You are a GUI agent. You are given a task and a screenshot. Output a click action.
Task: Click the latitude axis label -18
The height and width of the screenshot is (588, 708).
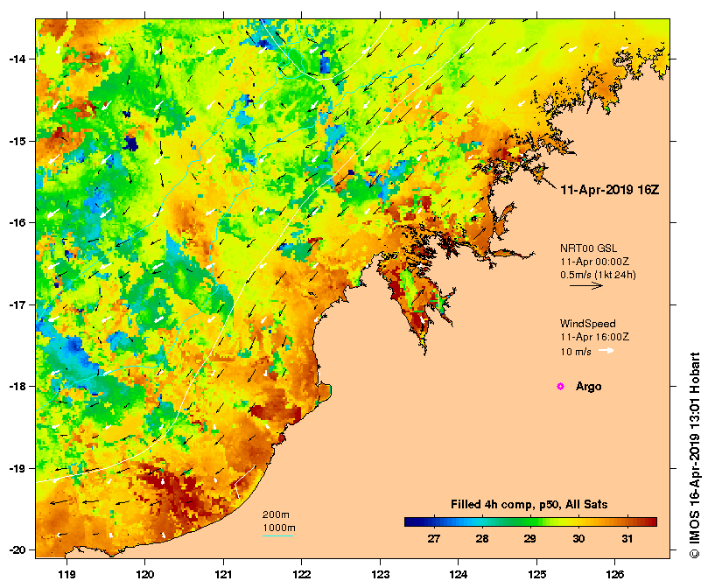(18, 387)
